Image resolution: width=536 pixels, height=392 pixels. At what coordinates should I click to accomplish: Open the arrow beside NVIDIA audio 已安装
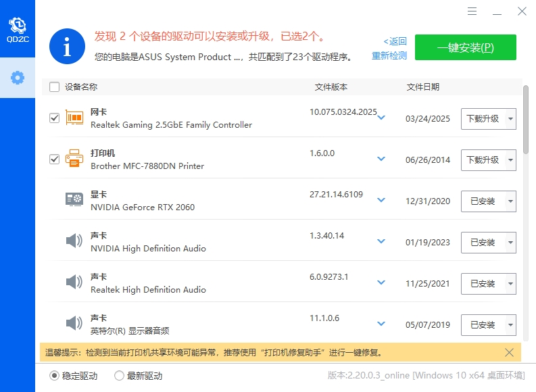pos(511,243)
